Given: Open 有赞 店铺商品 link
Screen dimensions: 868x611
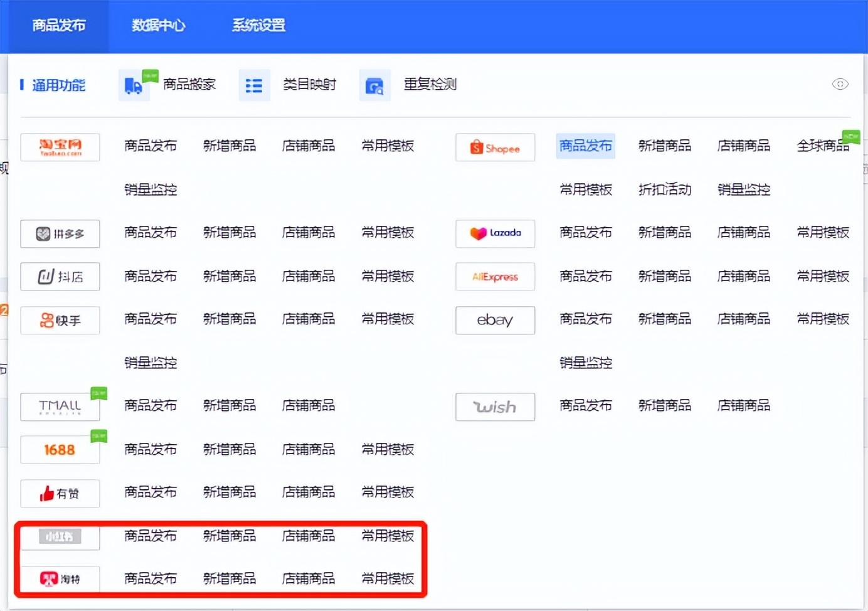Looking at the screenshot, I should [x=309, y=492].
